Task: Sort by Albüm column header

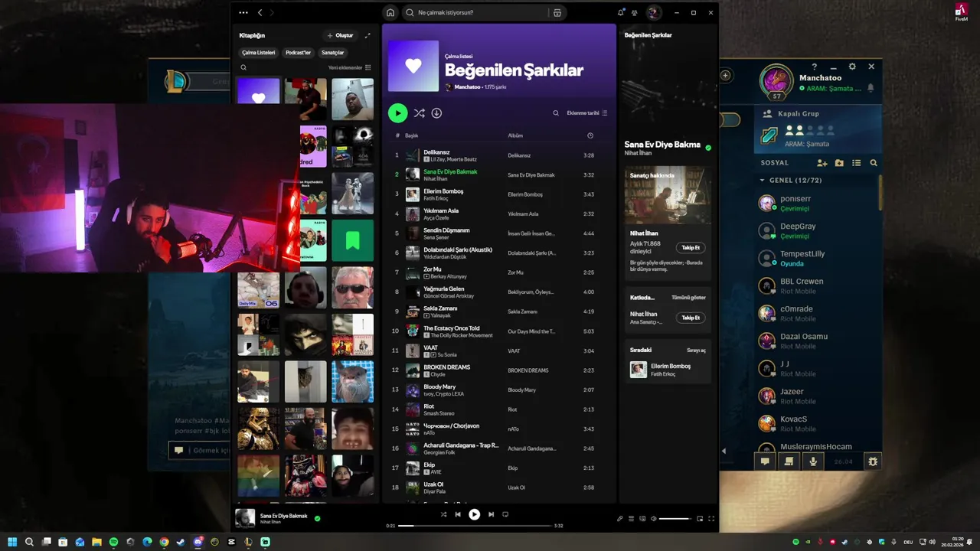Action: (x=515, y=135)
